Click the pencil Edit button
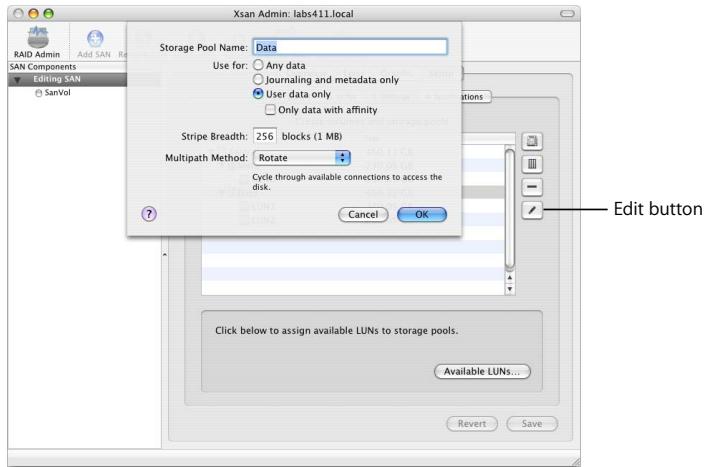The width and height of the screenshot is (707, 467). pos(532,210)
